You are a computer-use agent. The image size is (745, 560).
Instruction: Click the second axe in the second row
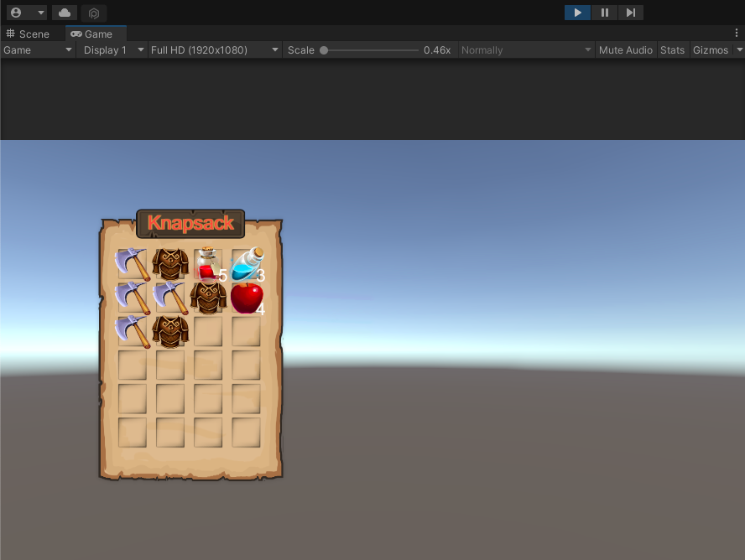pyautogui.click(x=170, y=298)
